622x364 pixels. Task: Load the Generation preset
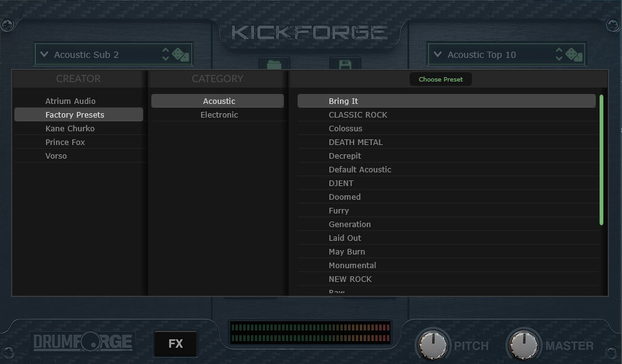446,224
